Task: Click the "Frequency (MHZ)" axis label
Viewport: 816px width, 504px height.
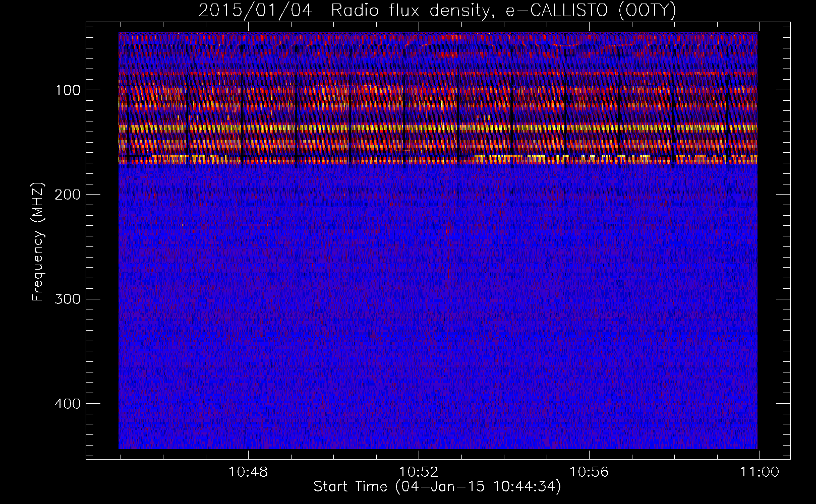Action: 38,241
